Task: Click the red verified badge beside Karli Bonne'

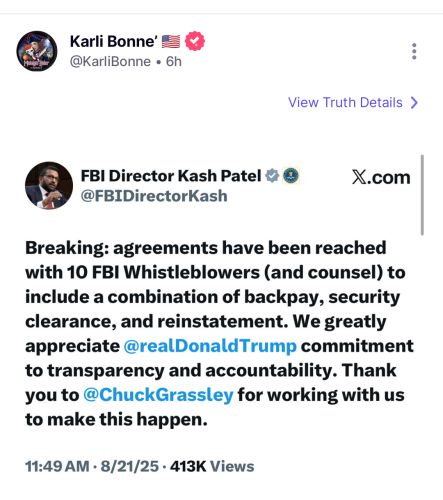Action: [195, 41]
